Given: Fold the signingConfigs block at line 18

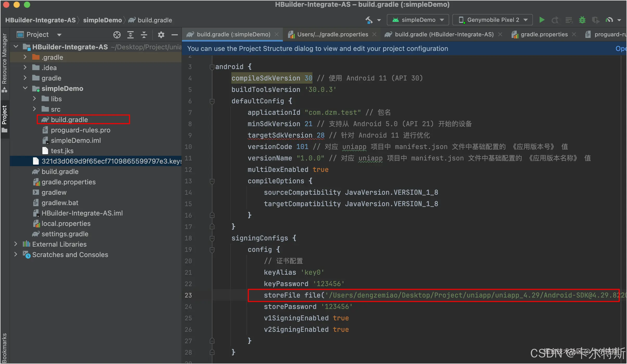Looking at the screenshot, I should (212, 238).
